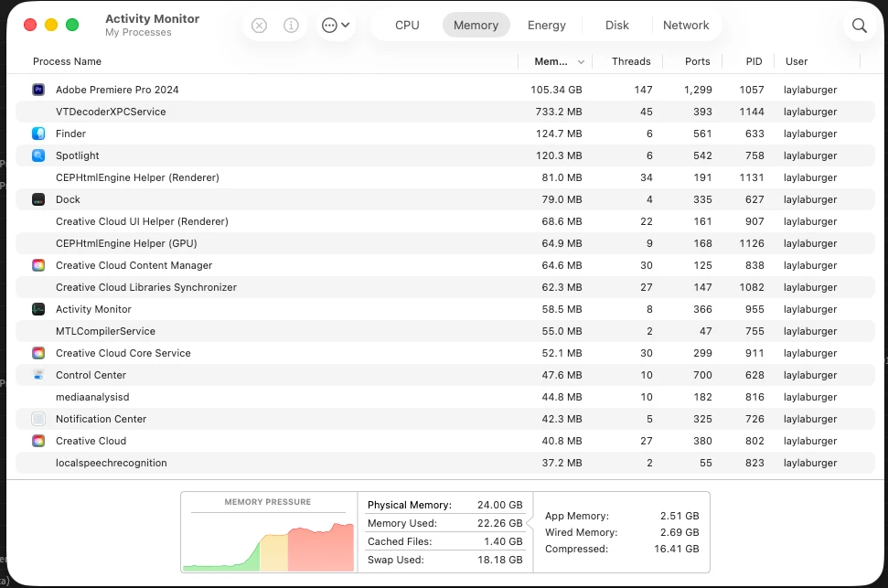
Task: Click the Activity Monitor process icon
Action: [37, 309]
